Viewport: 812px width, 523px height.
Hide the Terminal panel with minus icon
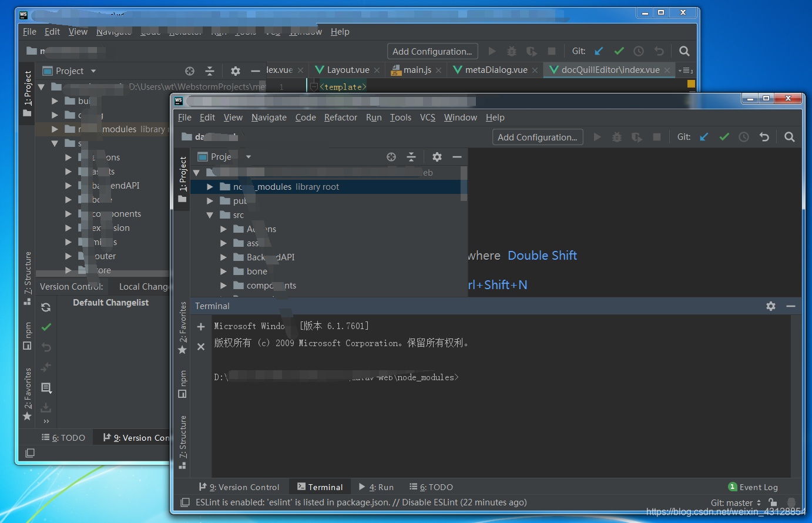(791, 306)
